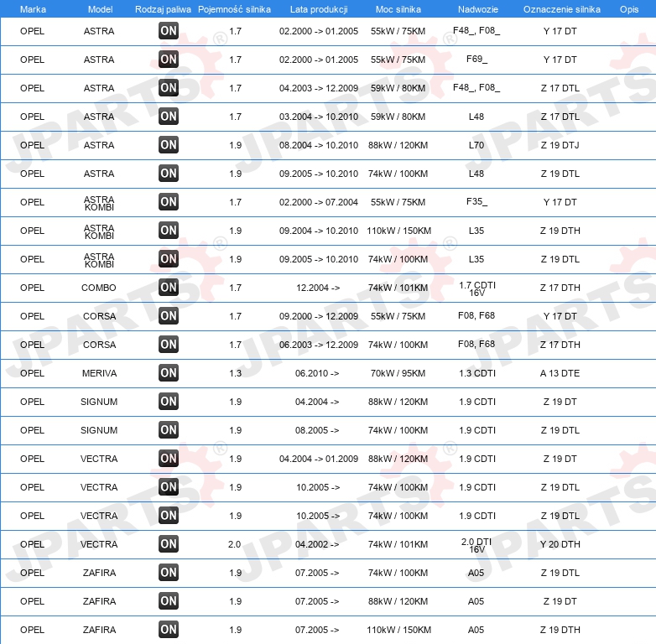Click ON icon in ZAFIRA 88kW / 120KM row
The image size is (656, 644).
coord(169,601)
